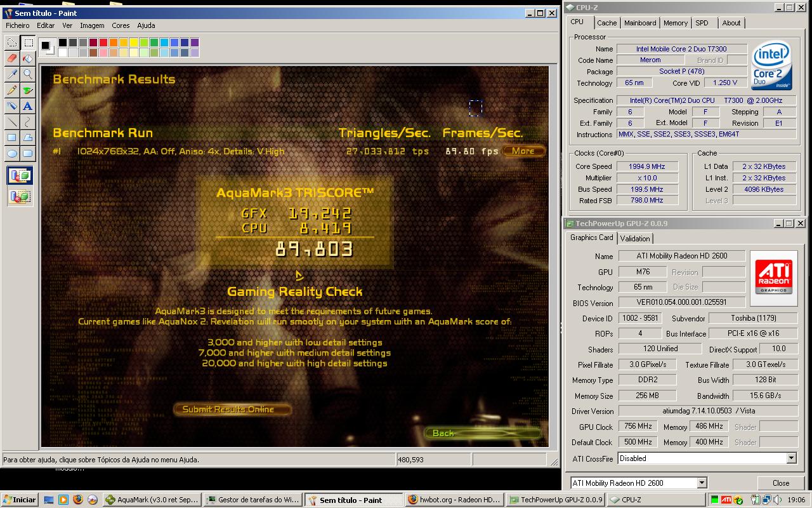This screenshot has height=508, width=812.
Task: Set transparent selection mode in Paint
Action: coord(20,197)
